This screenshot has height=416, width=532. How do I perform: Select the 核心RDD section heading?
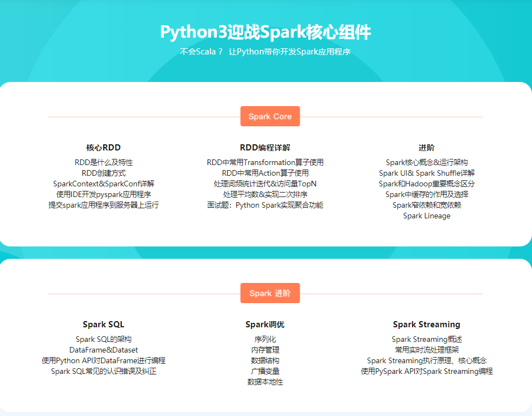[x=103, y=148]
